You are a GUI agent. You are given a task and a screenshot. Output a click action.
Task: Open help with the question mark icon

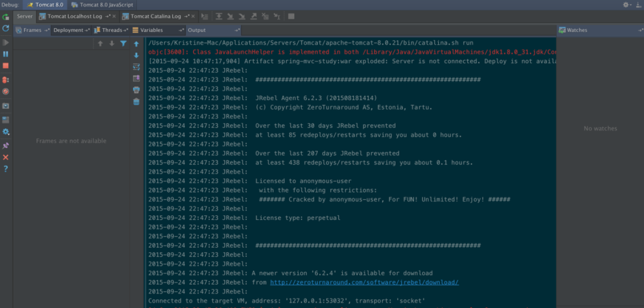pyautogui.click(x=5, y=169)
